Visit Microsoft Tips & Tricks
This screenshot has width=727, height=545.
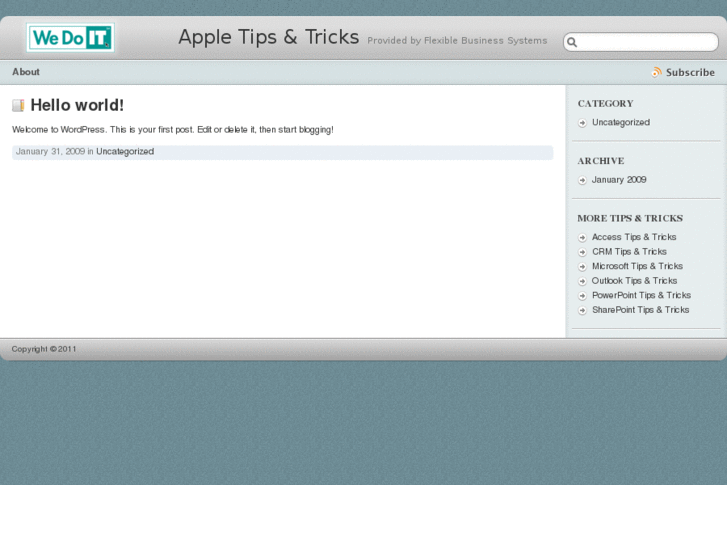(637, 266)
